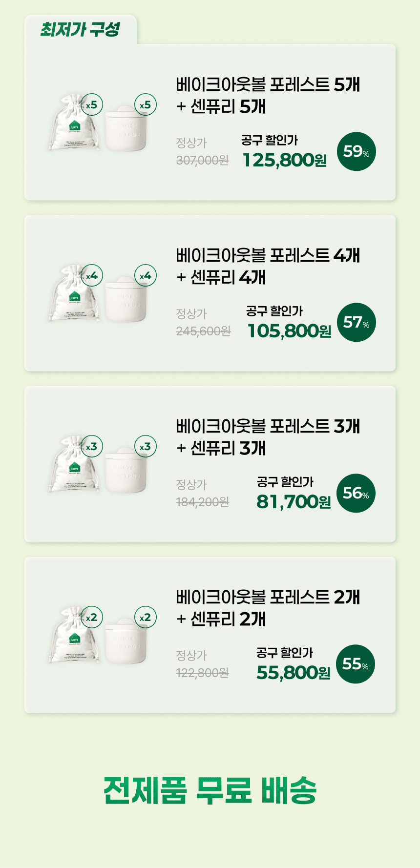Click the 55,800원 group-buy price
The width and height of the screenshot is (420, 868).
(293, 673)
